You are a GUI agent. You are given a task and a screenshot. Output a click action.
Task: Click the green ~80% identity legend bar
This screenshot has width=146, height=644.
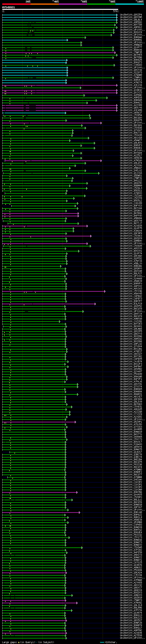click(x=101, y=4)
